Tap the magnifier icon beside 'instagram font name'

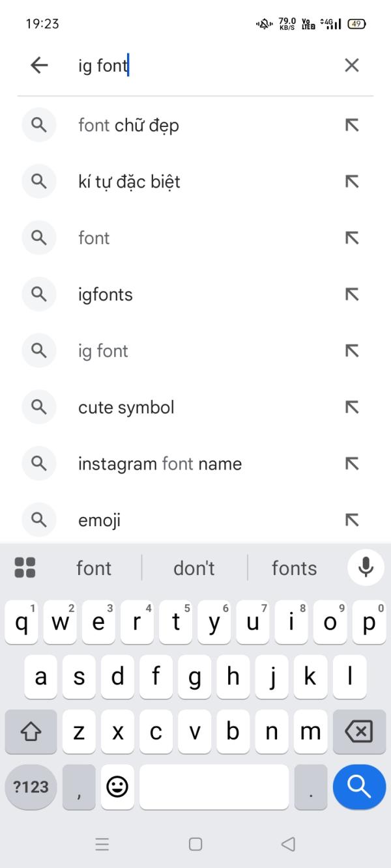[39, 464]
